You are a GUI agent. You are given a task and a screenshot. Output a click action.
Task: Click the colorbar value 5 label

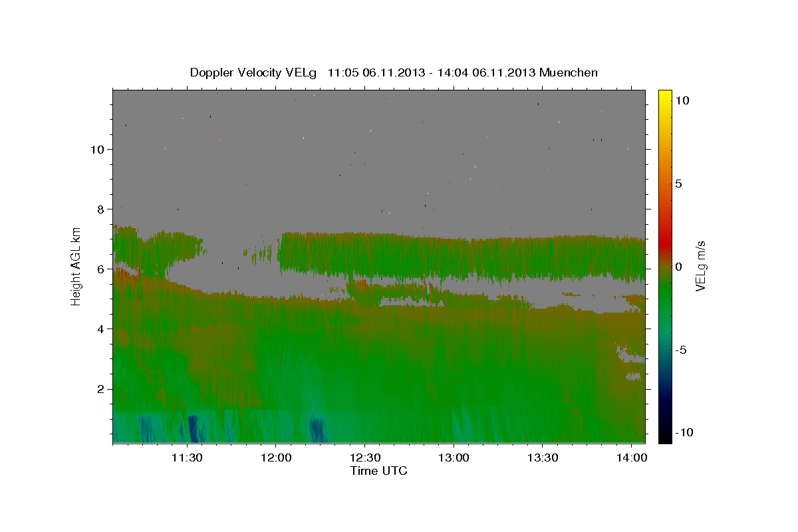tap(678, 184)
